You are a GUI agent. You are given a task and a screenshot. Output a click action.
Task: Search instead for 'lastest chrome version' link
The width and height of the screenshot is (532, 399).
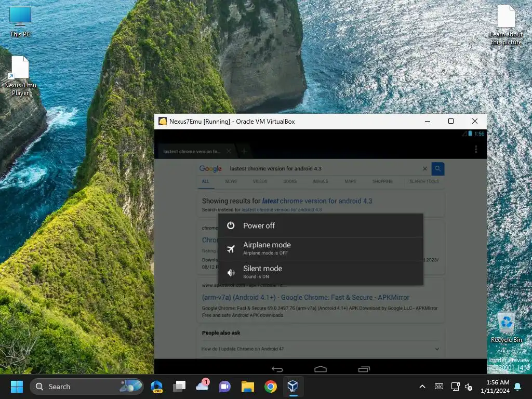pyautogui.click(x=282, y=210)
